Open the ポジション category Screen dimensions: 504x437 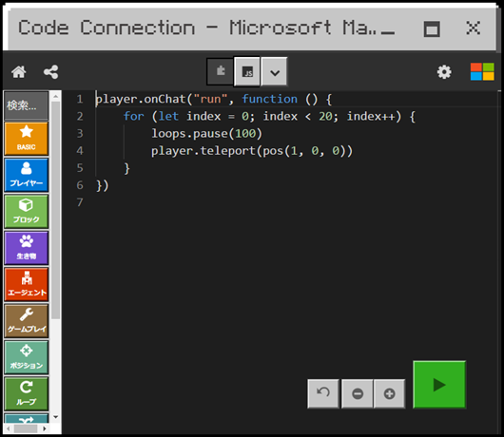[27, 357]
